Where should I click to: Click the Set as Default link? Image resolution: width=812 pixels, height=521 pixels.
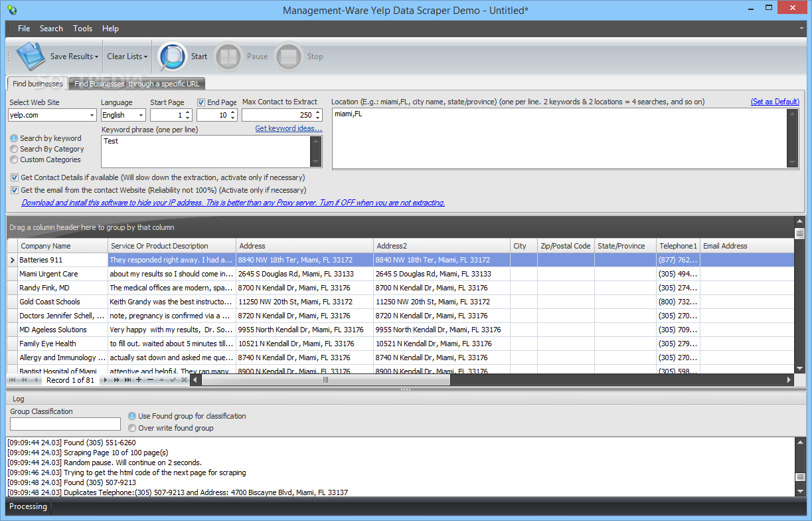tap(775, 102)
